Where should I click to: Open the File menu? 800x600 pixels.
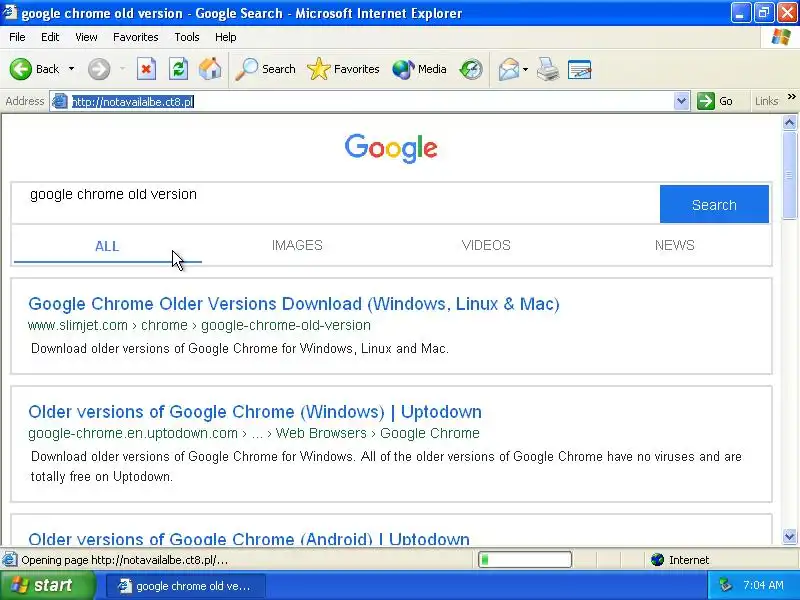(17, 37)
